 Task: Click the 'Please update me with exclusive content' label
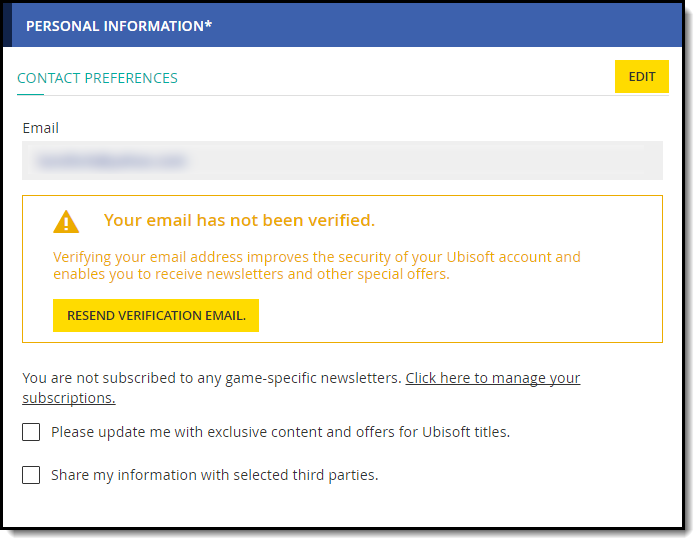pos(280,432)
